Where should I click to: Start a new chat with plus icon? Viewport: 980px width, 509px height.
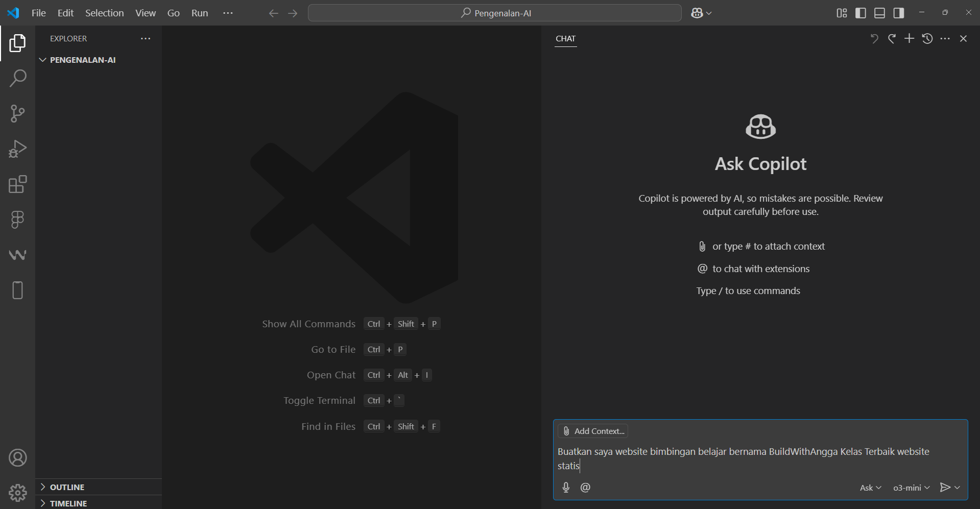(x=909, y=38)
